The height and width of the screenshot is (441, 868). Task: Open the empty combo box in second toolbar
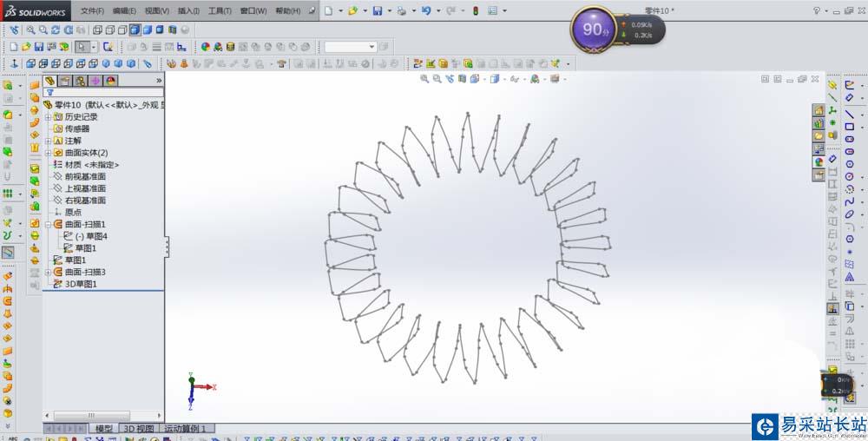pos(351,47)
